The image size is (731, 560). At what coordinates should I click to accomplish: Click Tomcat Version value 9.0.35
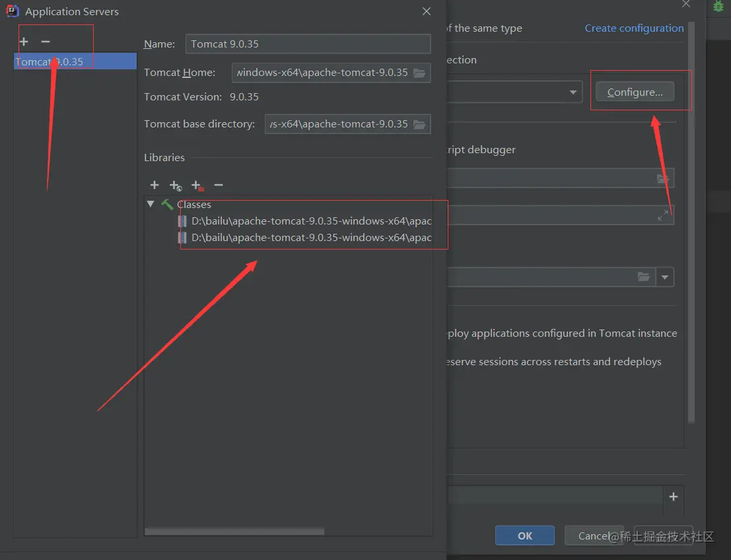244,97
